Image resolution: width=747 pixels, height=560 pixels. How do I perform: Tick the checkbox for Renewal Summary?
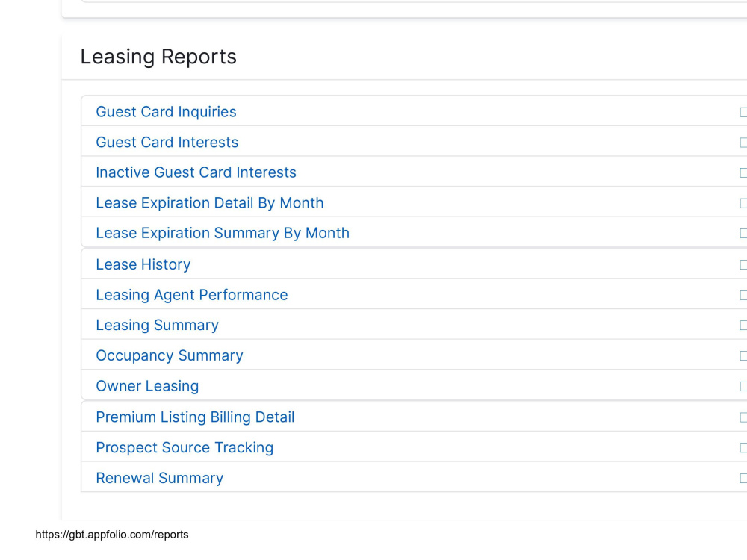(x=744, y=478)
